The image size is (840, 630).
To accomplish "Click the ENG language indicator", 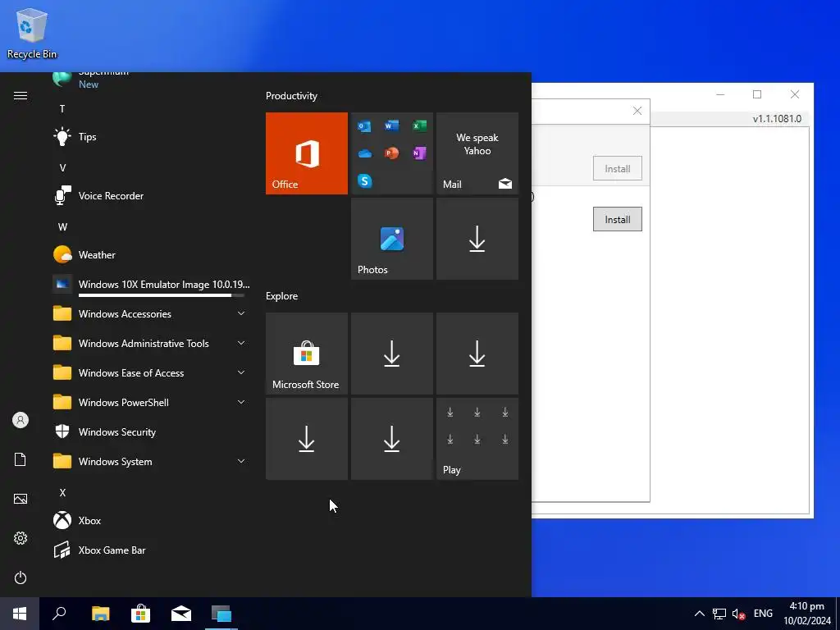I will click(763, 614).
